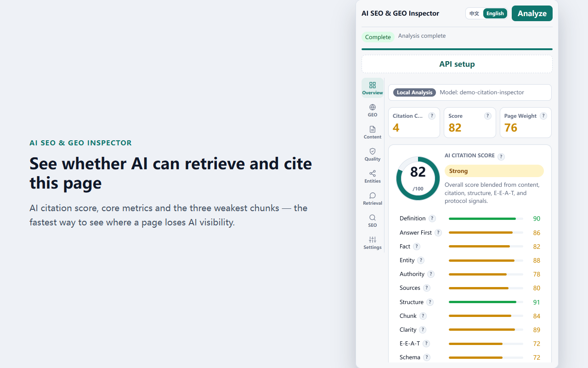Click the Citation count value 4
The image size is (588, 368).
click(396, 128)
